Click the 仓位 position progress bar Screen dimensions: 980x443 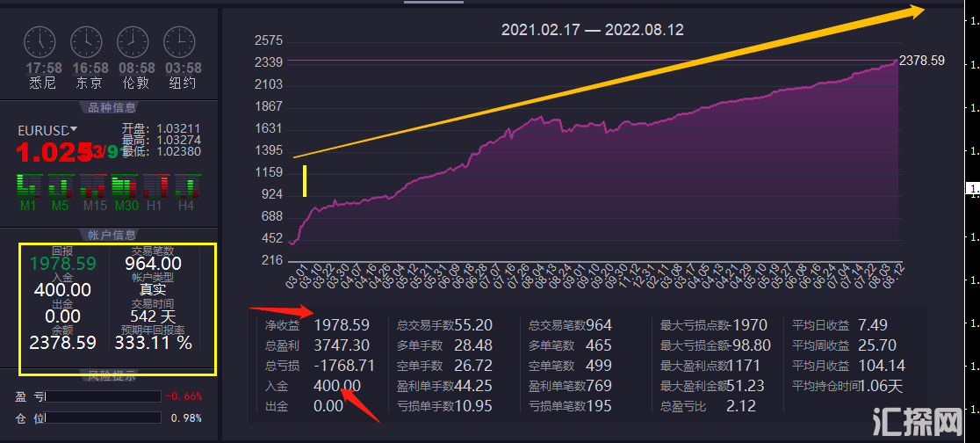tap(104, 418)
